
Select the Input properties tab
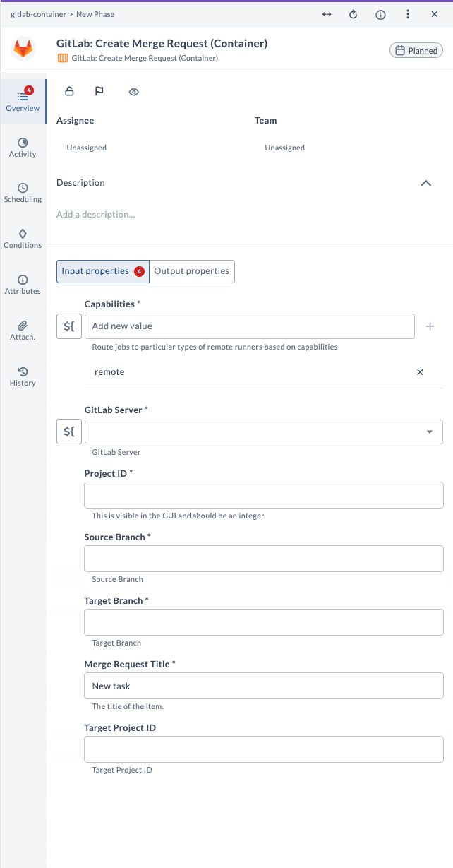tap(103, 271)
